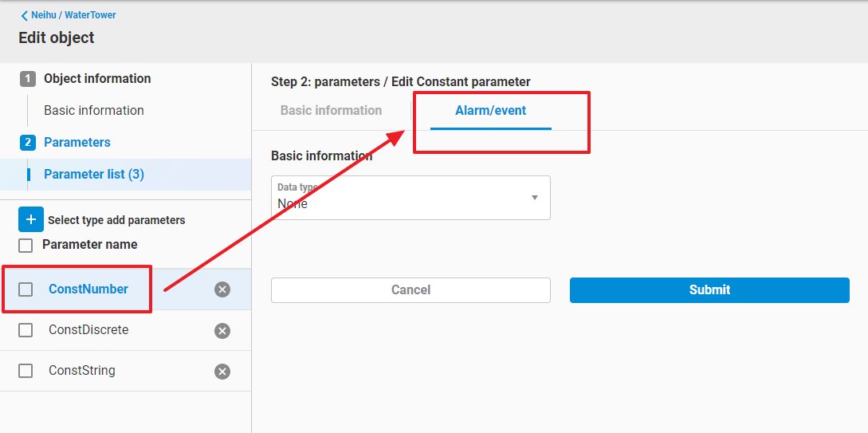Enable the ConstString checkbox

point(26,371)
